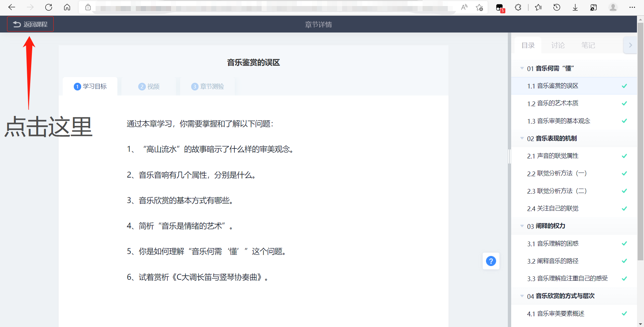Screen dimensions: 644x327
Task: Open section 1.2 音乐的艺术本质
Action: (x=574, y=103)
